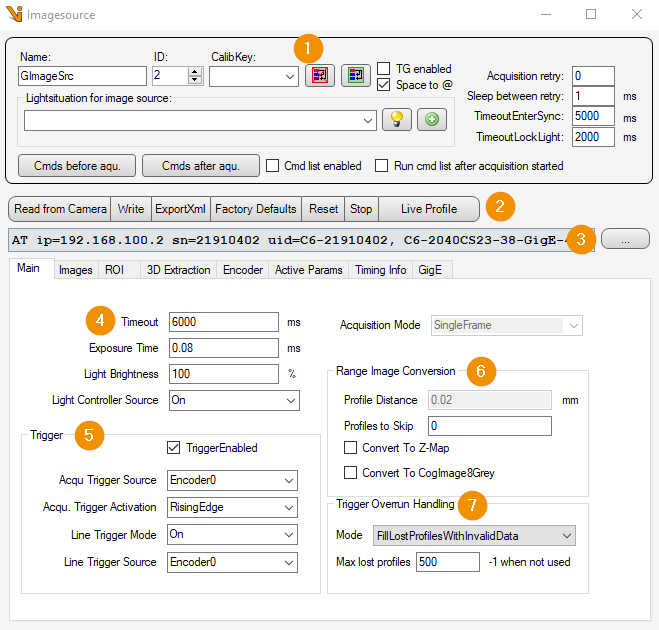The width and height of the screenshot is (659, 630).
Task: Open the Active Params tab
Action: (308, 270)
